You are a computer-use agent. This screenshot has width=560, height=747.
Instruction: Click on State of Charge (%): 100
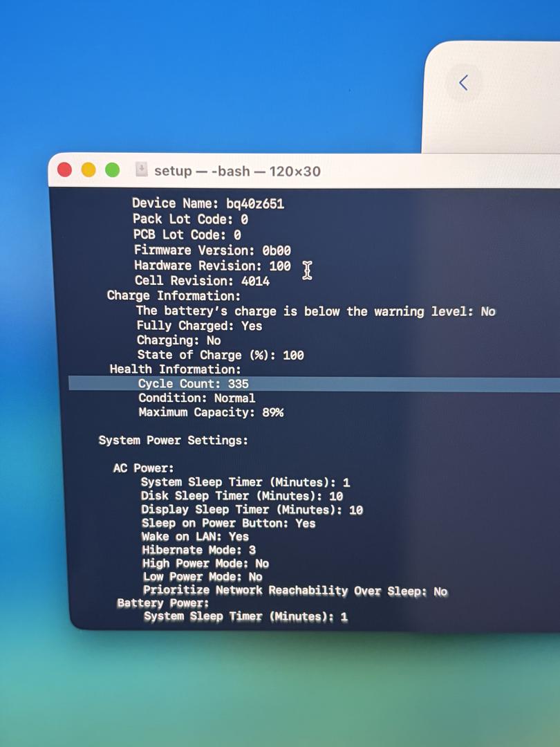click(x=220, y=355)
